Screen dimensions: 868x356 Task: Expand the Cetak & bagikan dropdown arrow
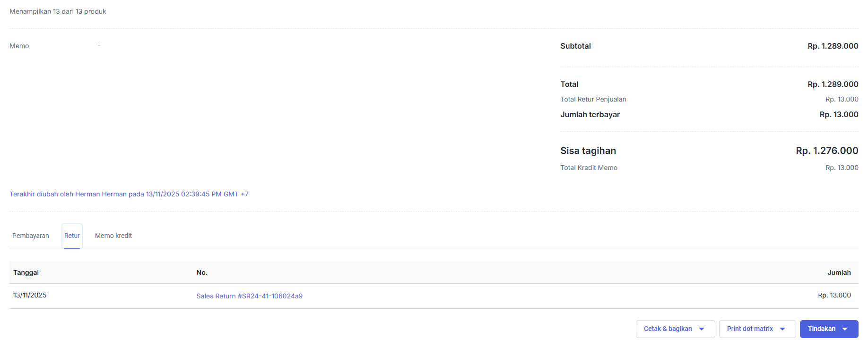pyautogui.click(x=702, y=329)
